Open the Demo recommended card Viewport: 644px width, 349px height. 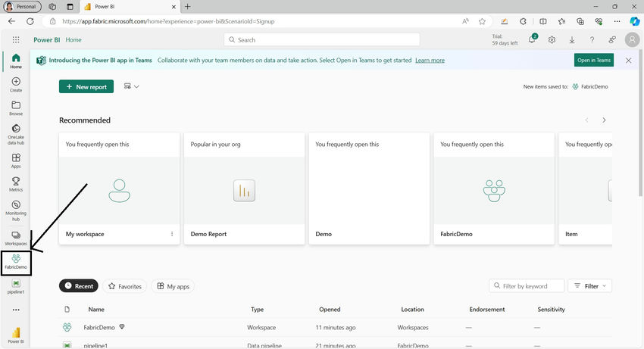click(x=369, y=189)
